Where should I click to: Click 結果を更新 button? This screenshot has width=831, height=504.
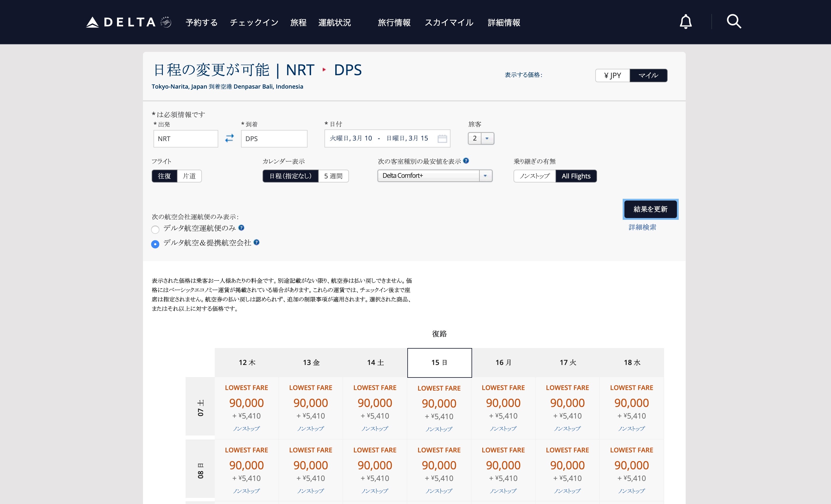coord(650,209)
